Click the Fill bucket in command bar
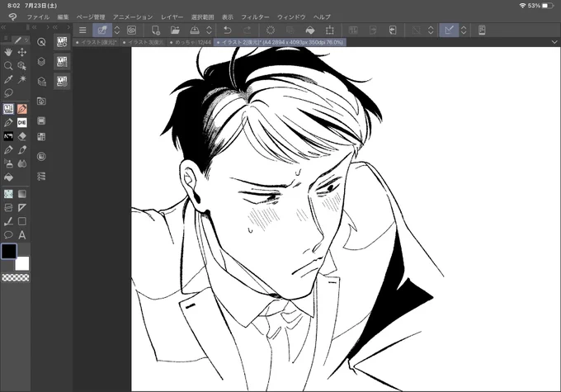 pyautogui.click(x=310, y=31)
